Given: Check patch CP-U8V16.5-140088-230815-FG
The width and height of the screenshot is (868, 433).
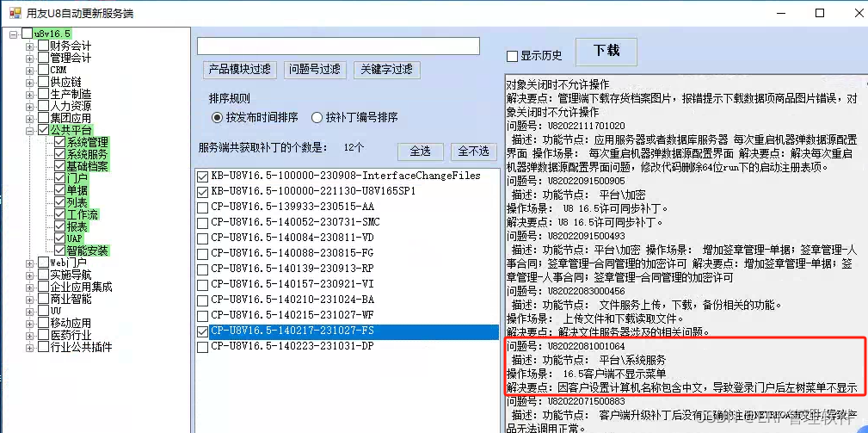Looking at the screenshot, I should (203, 254).
